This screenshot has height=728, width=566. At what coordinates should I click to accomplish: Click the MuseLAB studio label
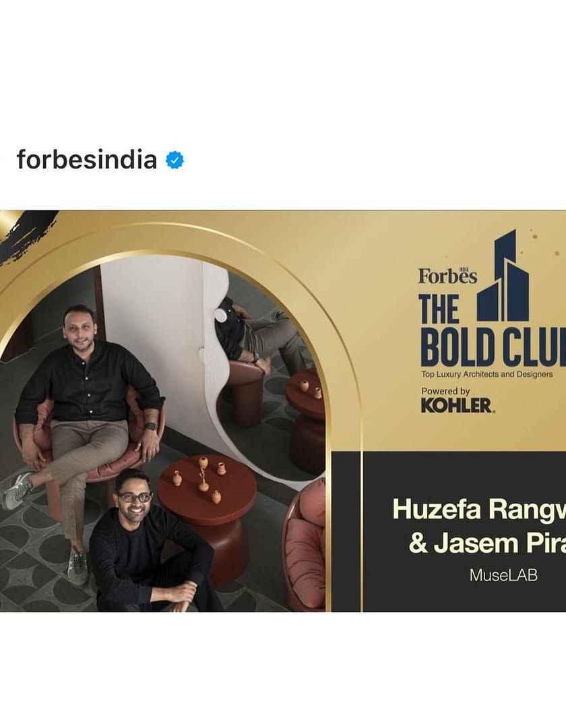tap(503, 575)
